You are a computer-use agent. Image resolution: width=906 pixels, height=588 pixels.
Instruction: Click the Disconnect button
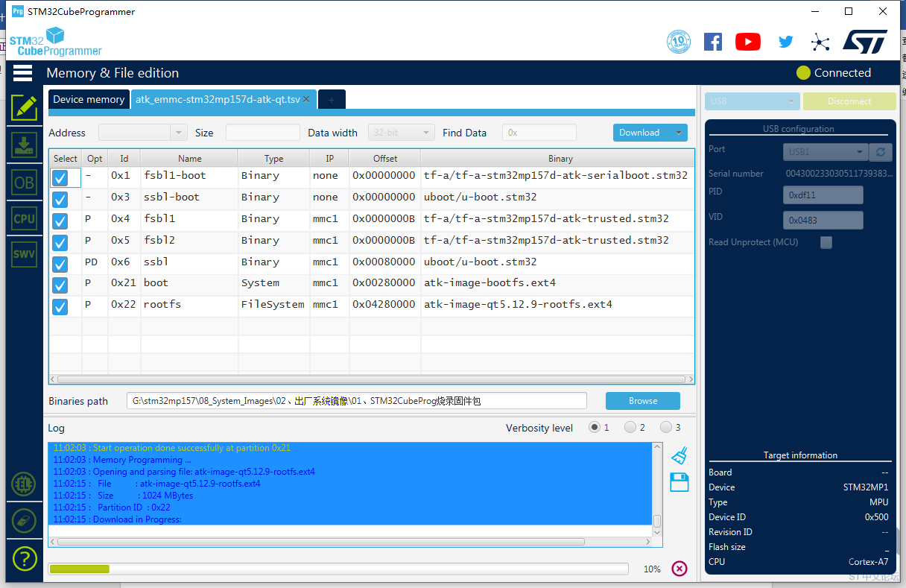click(849, 101)
